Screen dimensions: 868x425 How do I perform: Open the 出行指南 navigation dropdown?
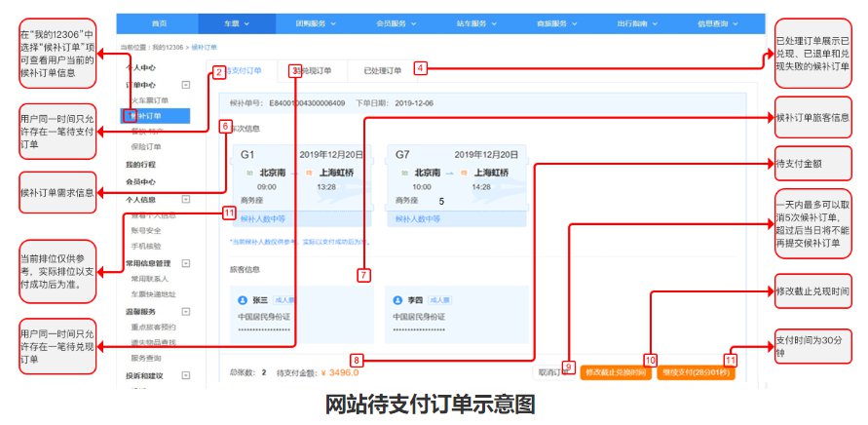click(x=637, y=23)
